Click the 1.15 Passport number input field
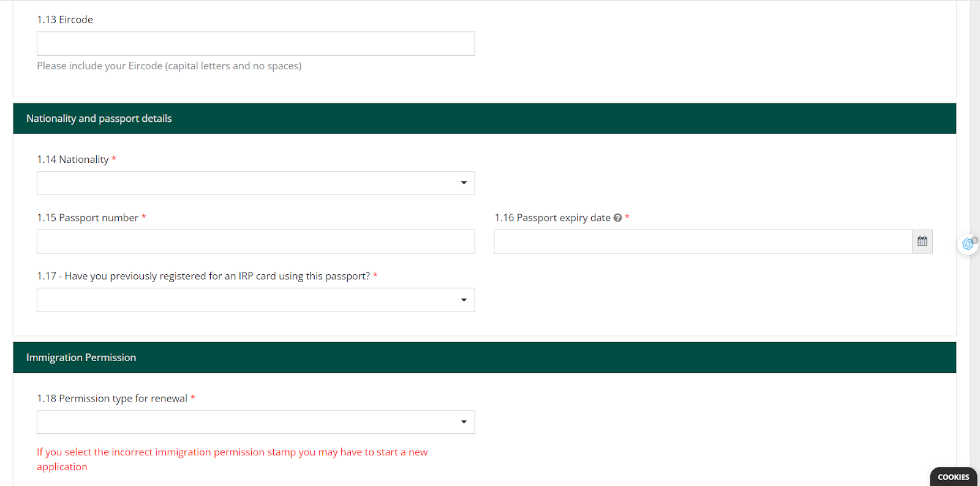 click(255, 242)
